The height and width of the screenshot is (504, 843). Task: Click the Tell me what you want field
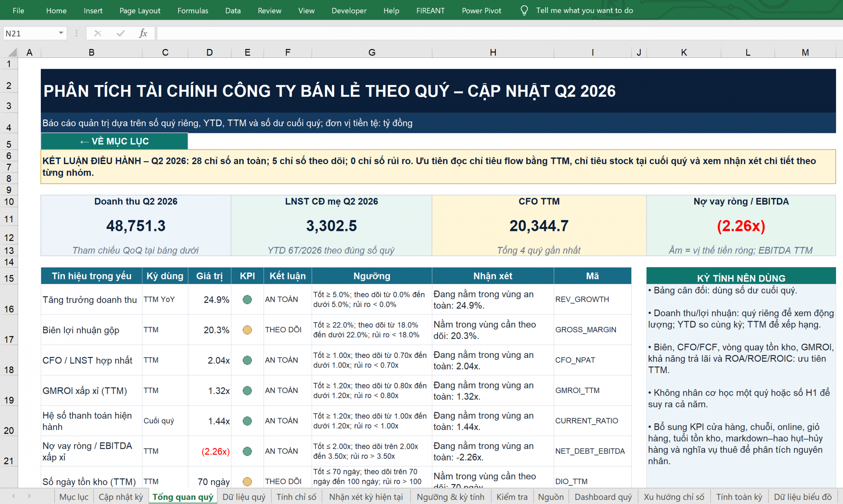[584, 11]
